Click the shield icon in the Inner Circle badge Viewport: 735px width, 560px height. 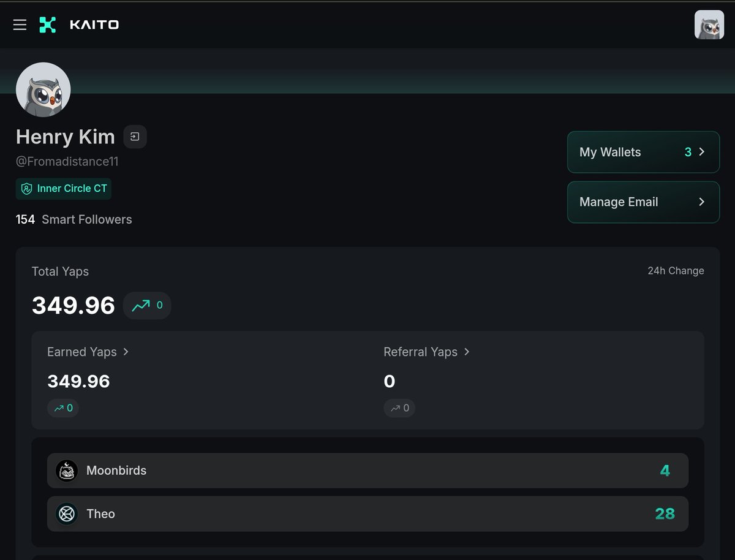(x=26, y=189)
